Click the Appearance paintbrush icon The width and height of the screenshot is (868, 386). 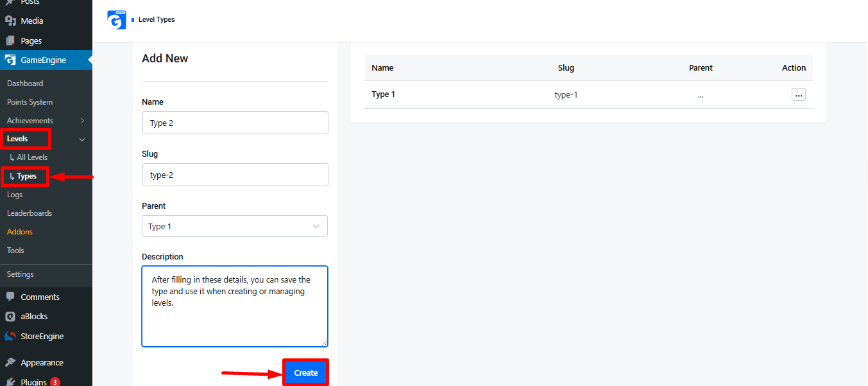(10, 362)
